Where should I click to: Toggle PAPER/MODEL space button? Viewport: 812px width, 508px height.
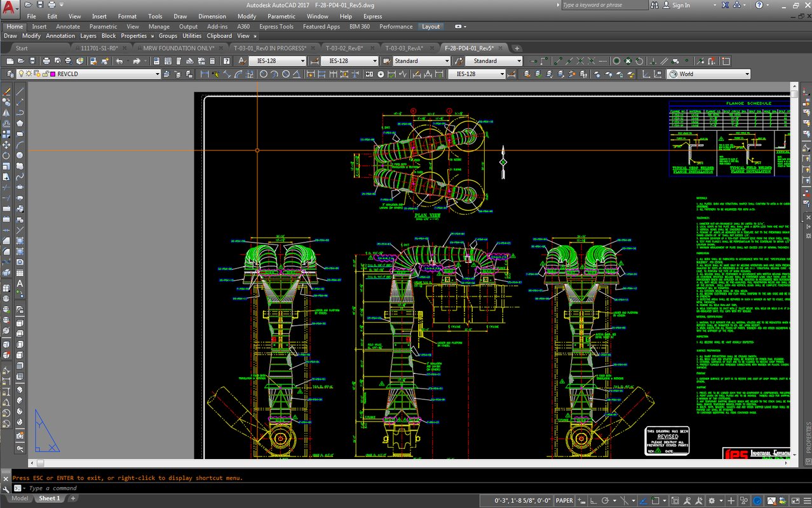564,500
